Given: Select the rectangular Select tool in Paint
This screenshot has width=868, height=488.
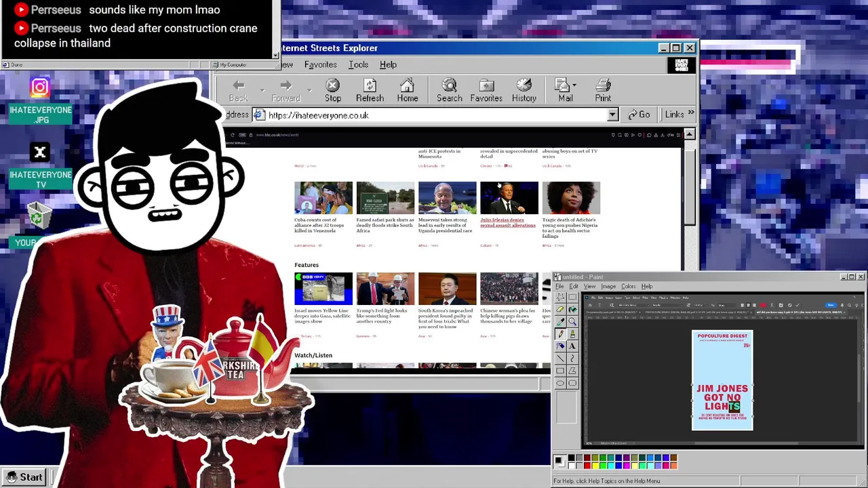Looking at the screenshot, I should [x=572, y=297].
